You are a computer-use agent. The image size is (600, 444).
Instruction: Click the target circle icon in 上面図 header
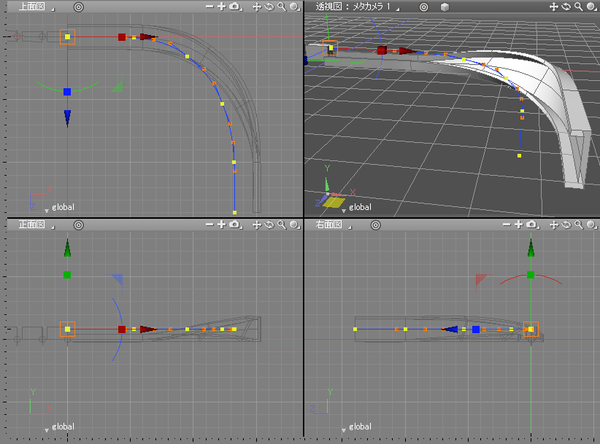tap(78, 7)
